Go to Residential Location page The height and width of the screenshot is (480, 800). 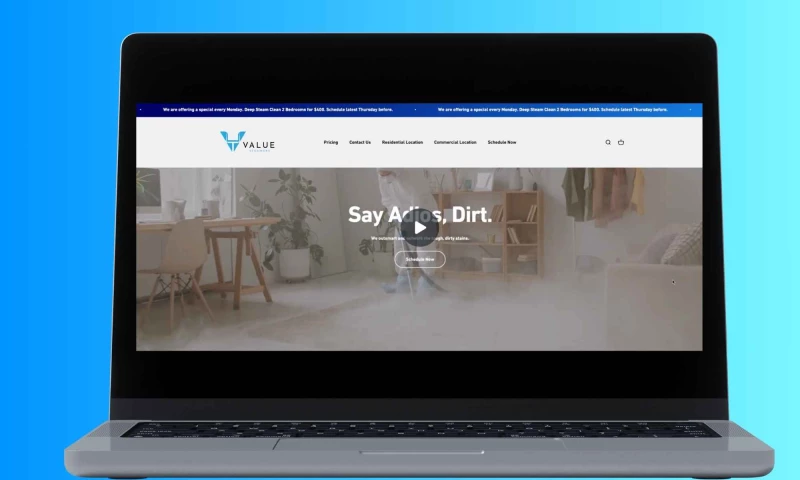(402, 142)
